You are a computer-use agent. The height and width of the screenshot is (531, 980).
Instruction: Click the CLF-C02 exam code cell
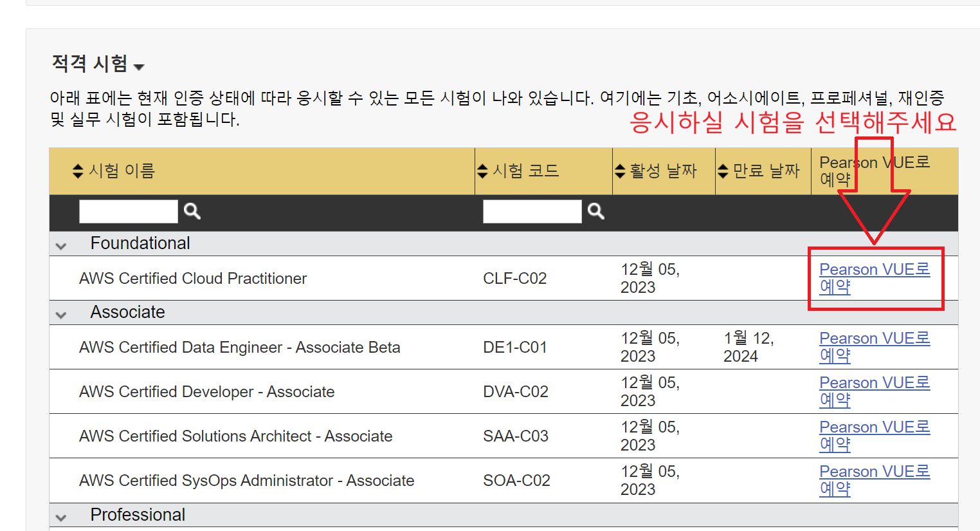click(515, 278)
